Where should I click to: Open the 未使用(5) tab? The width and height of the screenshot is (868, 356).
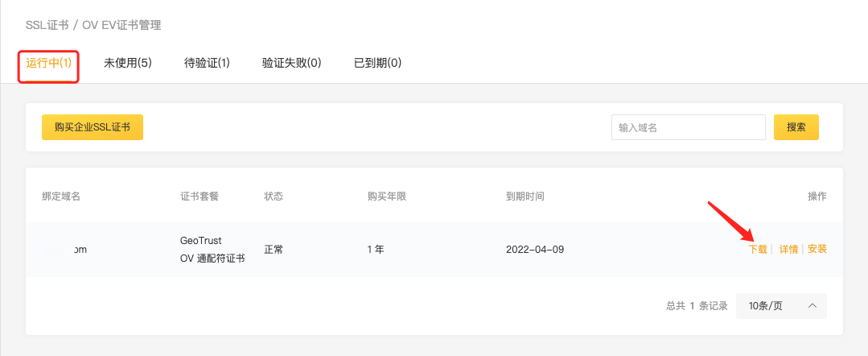[x=127, y=64]
